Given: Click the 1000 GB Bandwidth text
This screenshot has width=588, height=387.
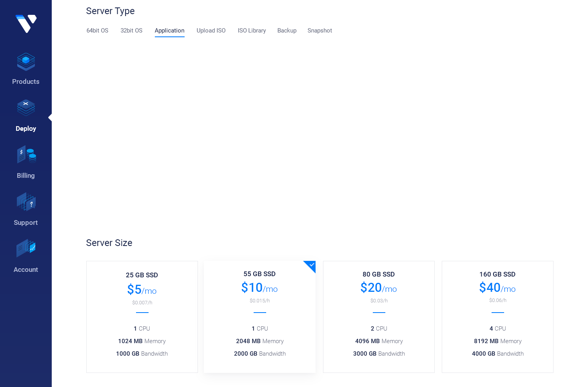Looking at the screenshot, I should pos(142,354).
